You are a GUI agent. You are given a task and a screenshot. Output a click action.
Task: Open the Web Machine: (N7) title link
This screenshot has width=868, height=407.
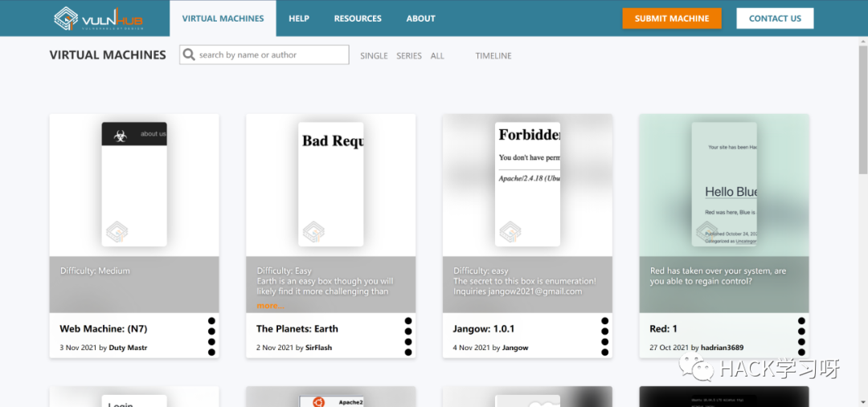tap(104, 329)
